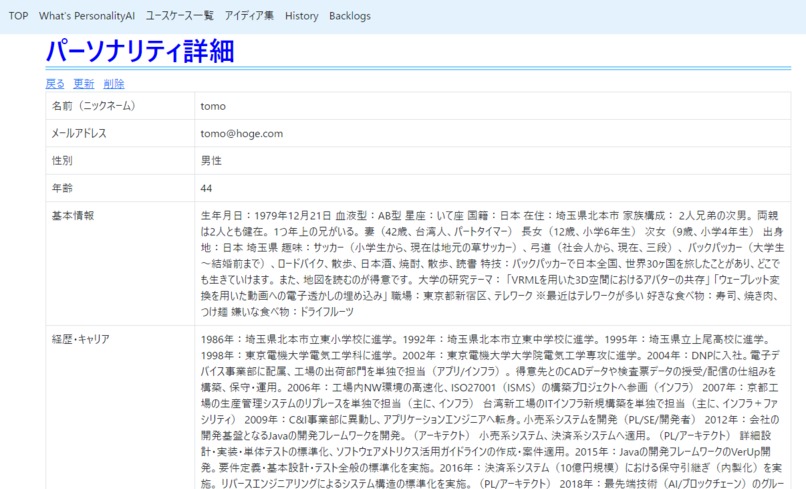Select the 名前（ニックネーム） label cell
The height and width of the screenshot is (489, 806).
(x=120, y=106)
